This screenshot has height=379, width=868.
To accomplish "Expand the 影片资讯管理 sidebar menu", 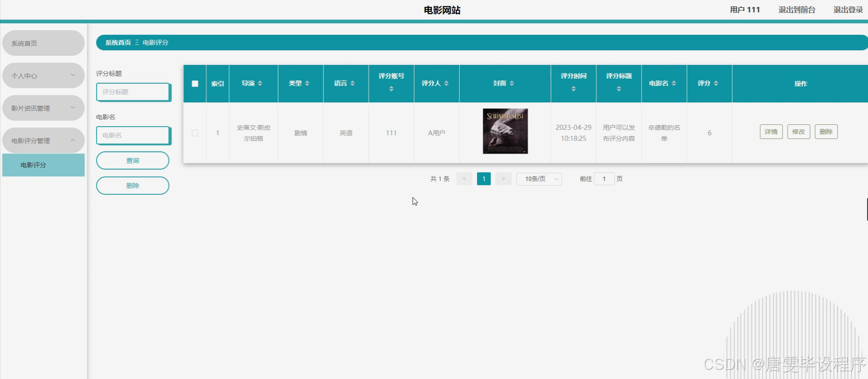I will pos(43,108).
